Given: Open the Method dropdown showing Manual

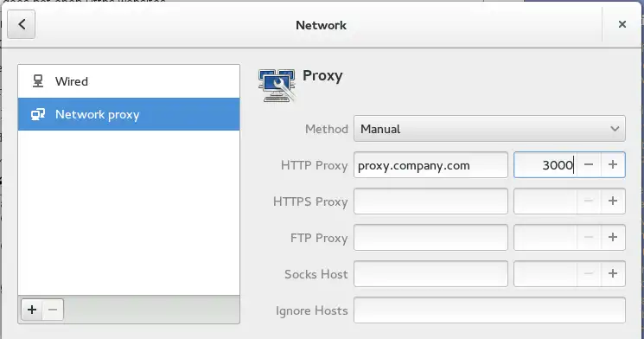Looking at the screenshot, I should pos(489,129).
